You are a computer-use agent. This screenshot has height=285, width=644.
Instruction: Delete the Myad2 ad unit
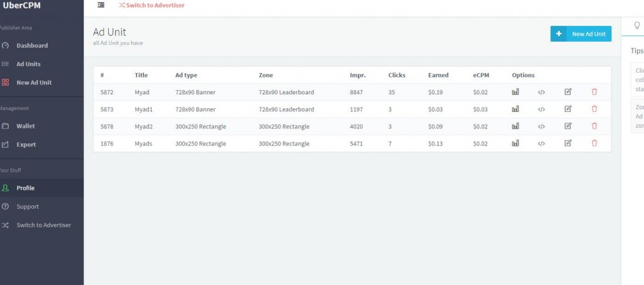click(x=594, y=126)
